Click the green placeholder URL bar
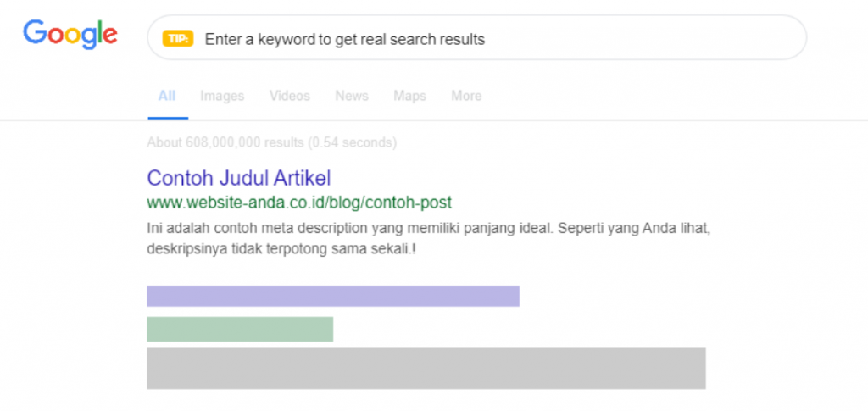 coord(240,329)
